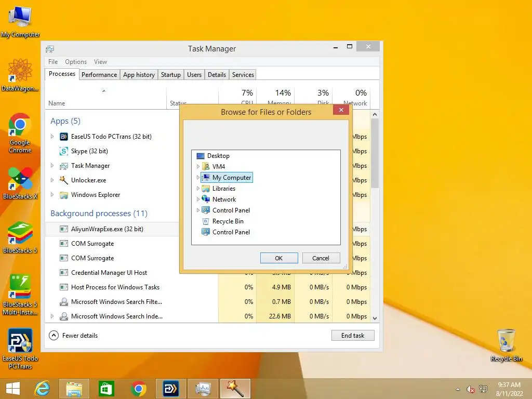Open the My Computer desktop icon
The width and height of the screenshot is (532, 399).
click(x=20, y=21)
